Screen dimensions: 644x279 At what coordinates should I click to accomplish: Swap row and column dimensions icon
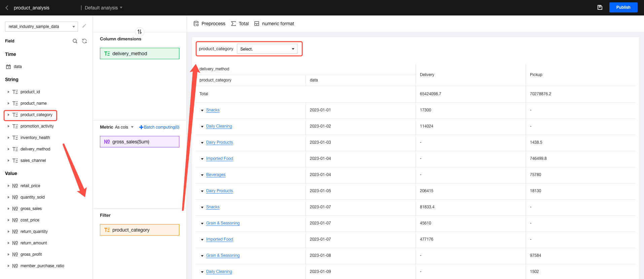click(140, 32)
